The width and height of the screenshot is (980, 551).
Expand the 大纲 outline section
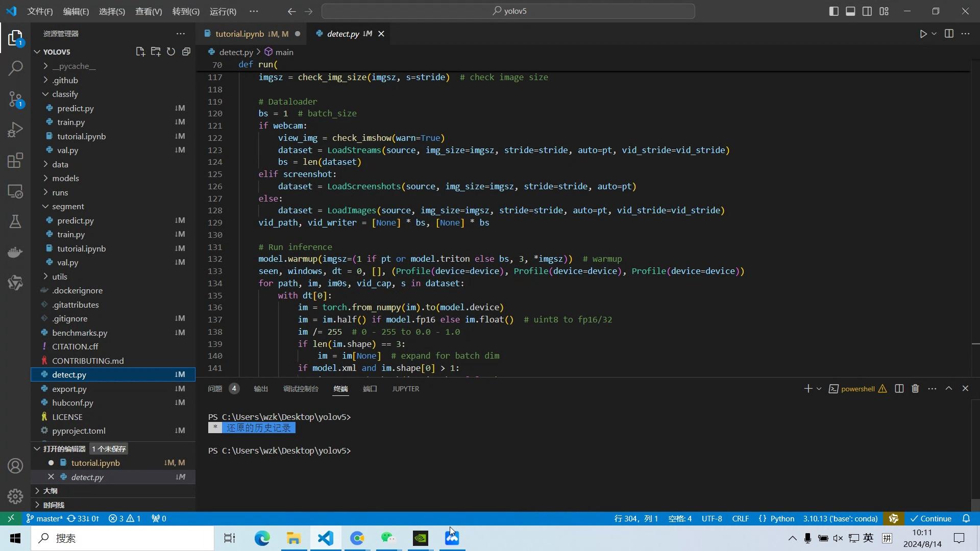pyautogui.click(x=113, y=491)
